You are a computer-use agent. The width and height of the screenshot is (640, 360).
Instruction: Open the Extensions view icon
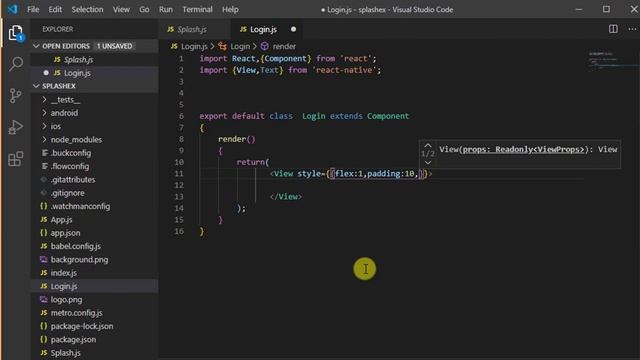[x=16, y=159]
